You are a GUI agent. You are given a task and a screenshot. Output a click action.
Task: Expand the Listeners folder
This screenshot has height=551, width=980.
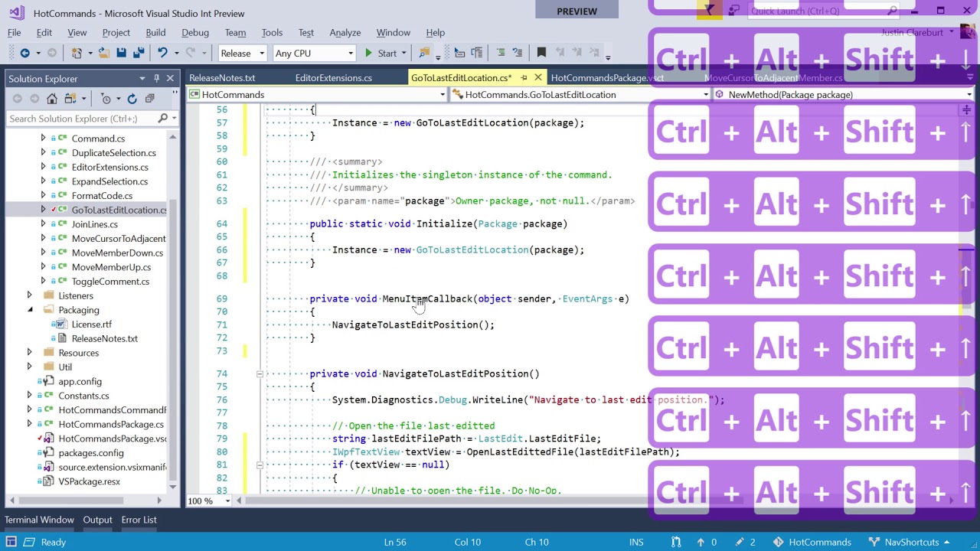(x=30, y=295)
